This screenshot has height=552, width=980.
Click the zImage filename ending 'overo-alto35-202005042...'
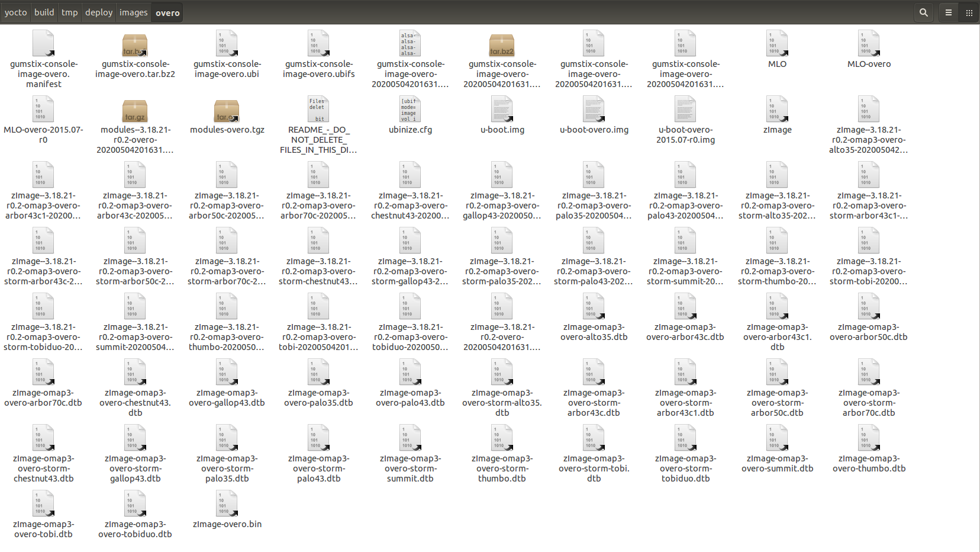[x=869, y=140]
